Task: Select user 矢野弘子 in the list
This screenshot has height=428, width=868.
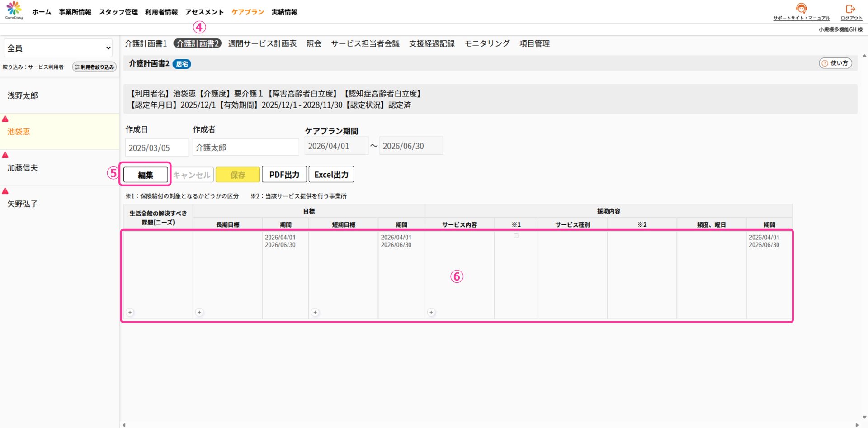Action: pos(23,204)
